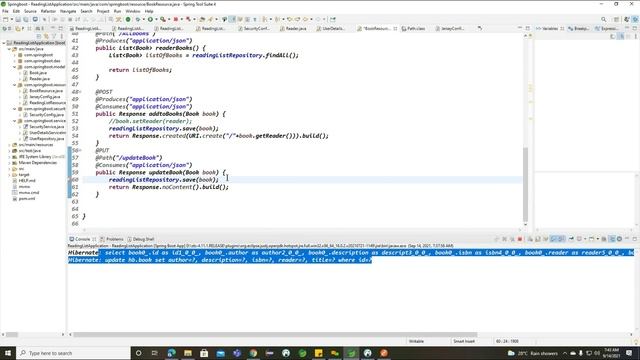Open BookResource.java in Package Explorer
Screen dimensions: 640x360
coord(46,91)
